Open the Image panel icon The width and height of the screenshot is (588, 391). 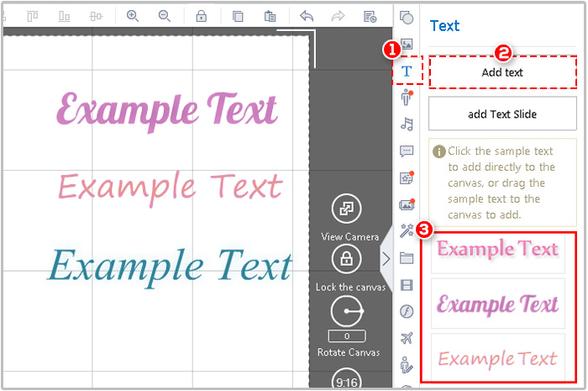coord(407,44)
